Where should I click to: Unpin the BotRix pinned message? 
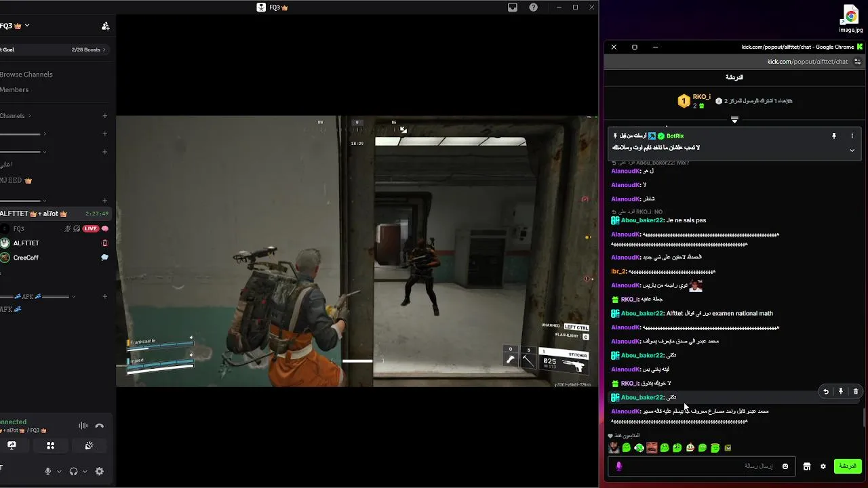[x=834, y=136]
